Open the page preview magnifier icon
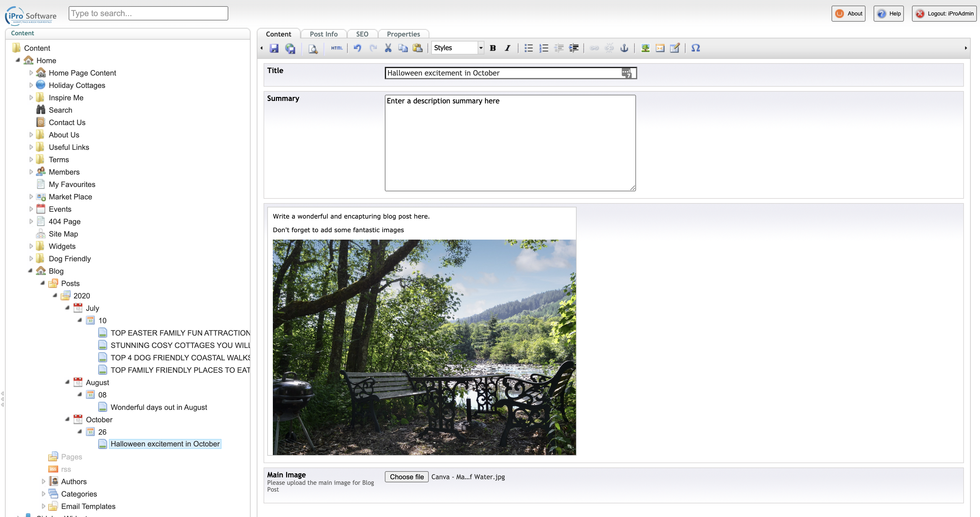 pyautogui.click(x=313, y=48)
